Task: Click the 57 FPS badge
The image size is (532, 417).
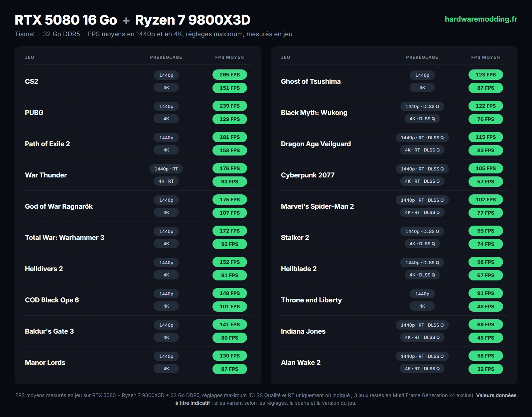Action: [x=486, y=182]
